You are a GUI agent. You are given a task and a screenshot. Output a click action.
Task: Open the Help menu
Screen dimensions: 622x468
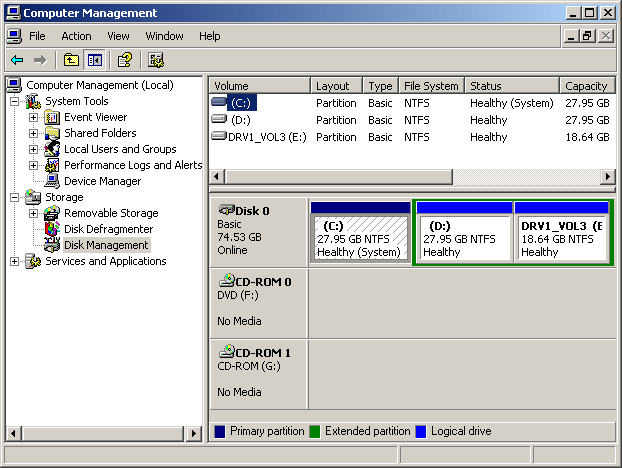(209, 36)
